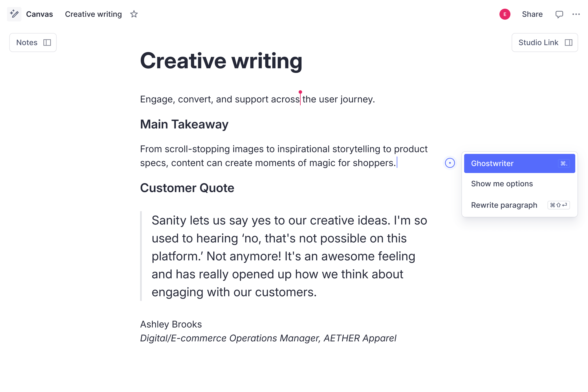Select the Main Takeaway heading
Viewport: 588px width, 392px height.
pyautogui.click(x=184, y=124)
